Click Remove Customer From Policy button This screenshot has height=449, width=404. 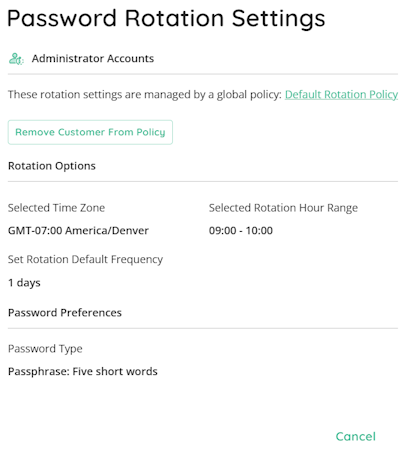point(90,132)
